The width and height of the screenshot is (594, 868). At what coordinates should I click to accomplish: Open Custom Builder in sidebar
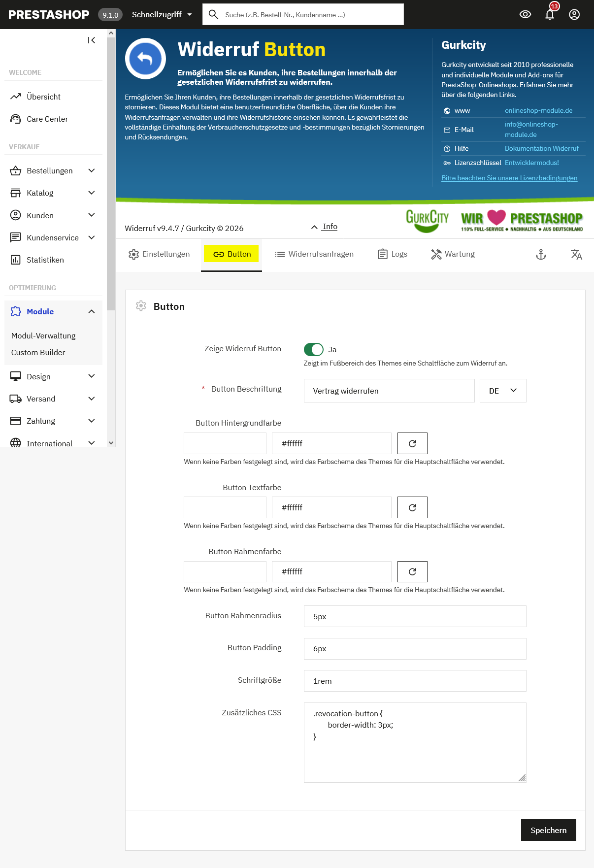[x=38, y=352]
